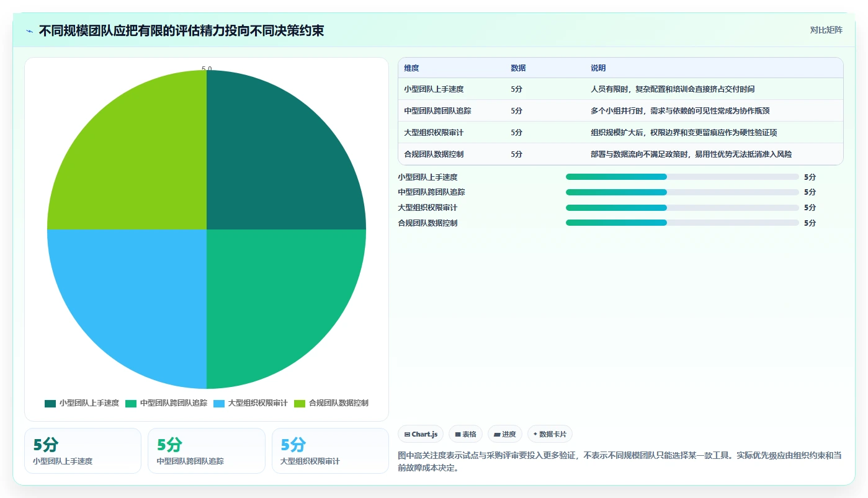Click the 对比矩阵 label in header

(x=826, y=30)
